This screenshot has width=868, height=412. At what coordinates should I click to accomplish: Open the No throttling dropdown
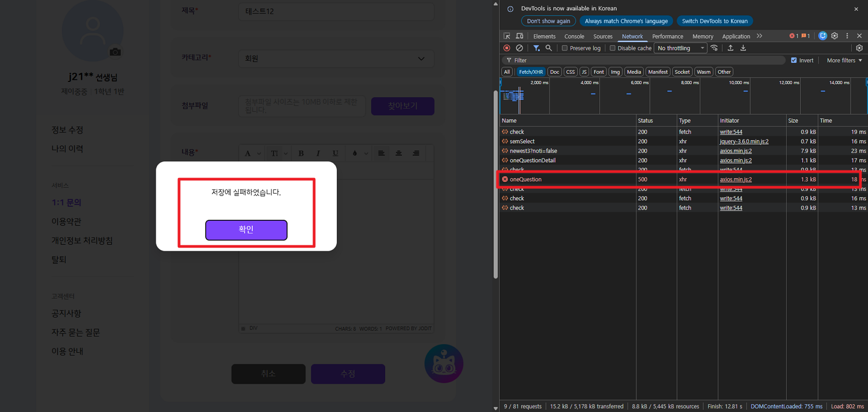click(680, 48)
